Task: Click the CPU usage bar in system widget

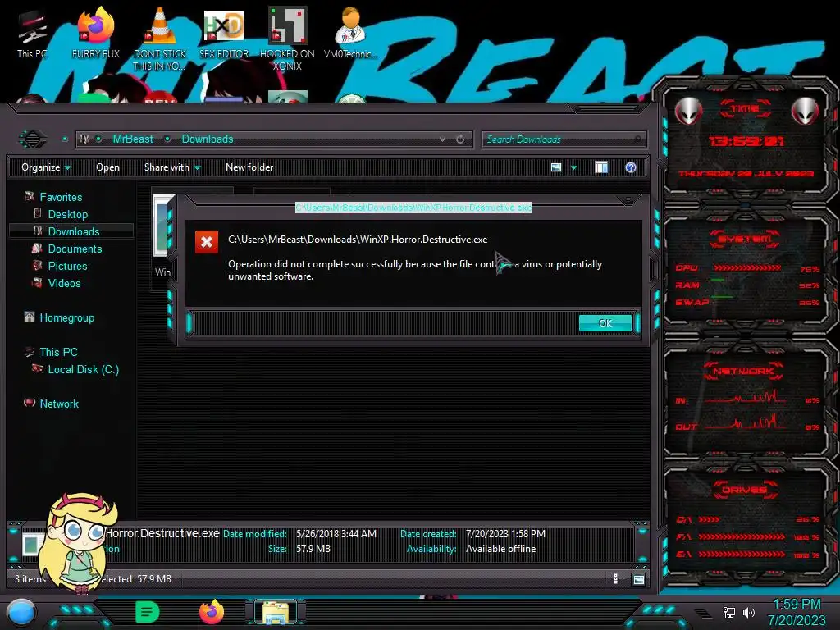Action: [x=747, y=268]
